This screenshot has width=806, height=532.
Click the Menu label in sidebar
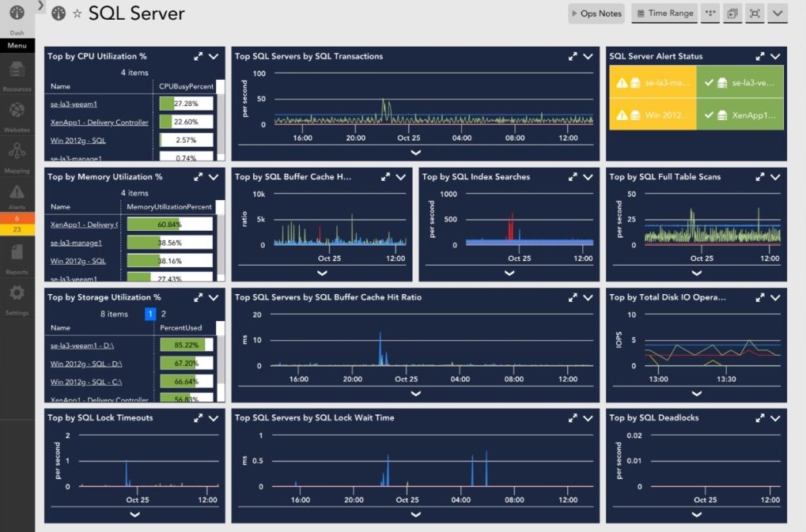click(17, 46)
